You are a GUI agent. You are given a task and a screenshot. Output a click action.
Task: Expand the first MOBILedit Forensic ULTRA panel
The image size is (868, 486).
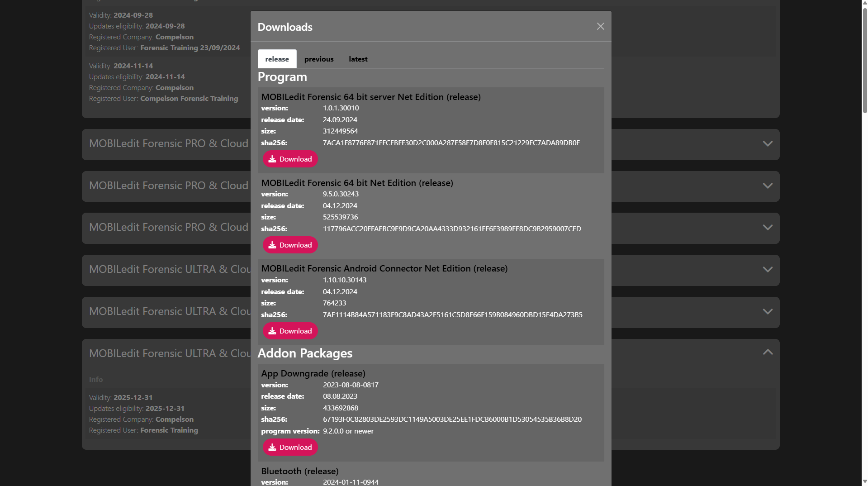pos(767,270)
